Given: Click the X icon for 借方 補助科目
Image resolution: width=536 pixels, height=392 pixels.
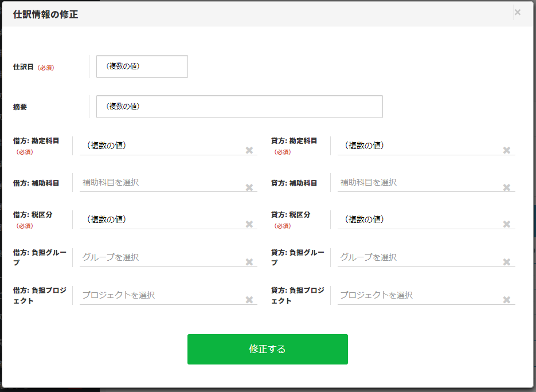Looking at the screenshot, I should click(x=249, y=187).
